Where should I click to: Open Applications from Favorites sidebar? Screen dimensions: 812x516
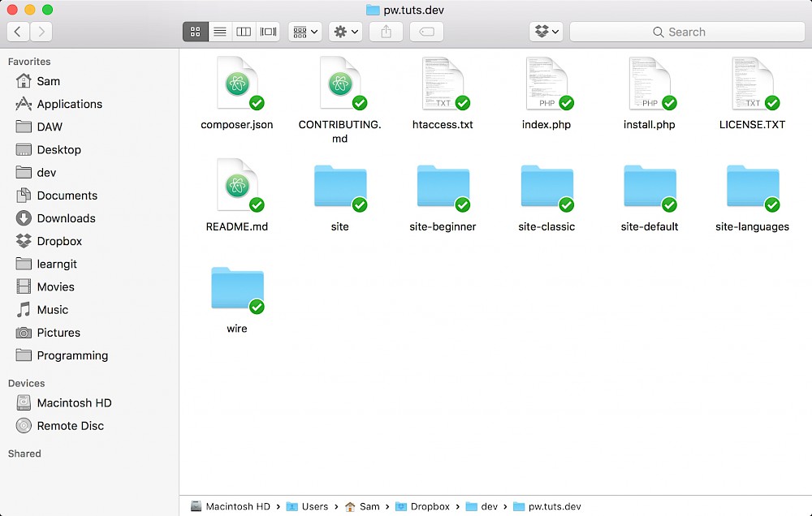pos(68,104)
